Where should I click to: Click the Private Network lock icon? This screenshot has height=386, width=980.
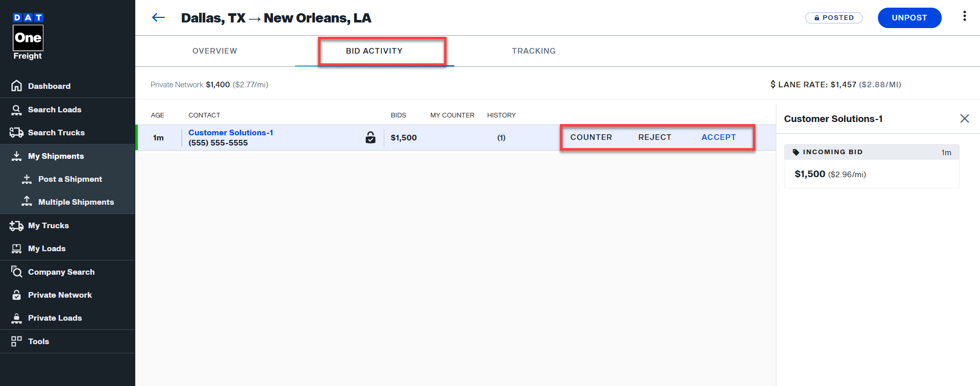pos(17,295)
